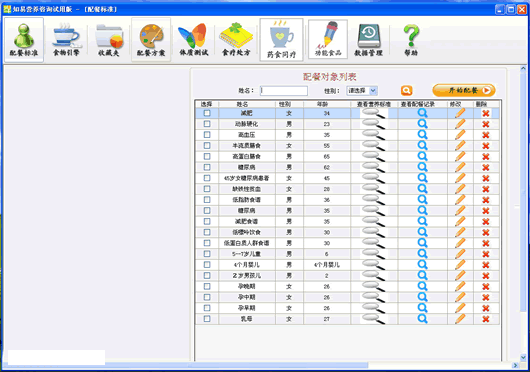Open the 体质测试 butterfly module

pos(193,40)
